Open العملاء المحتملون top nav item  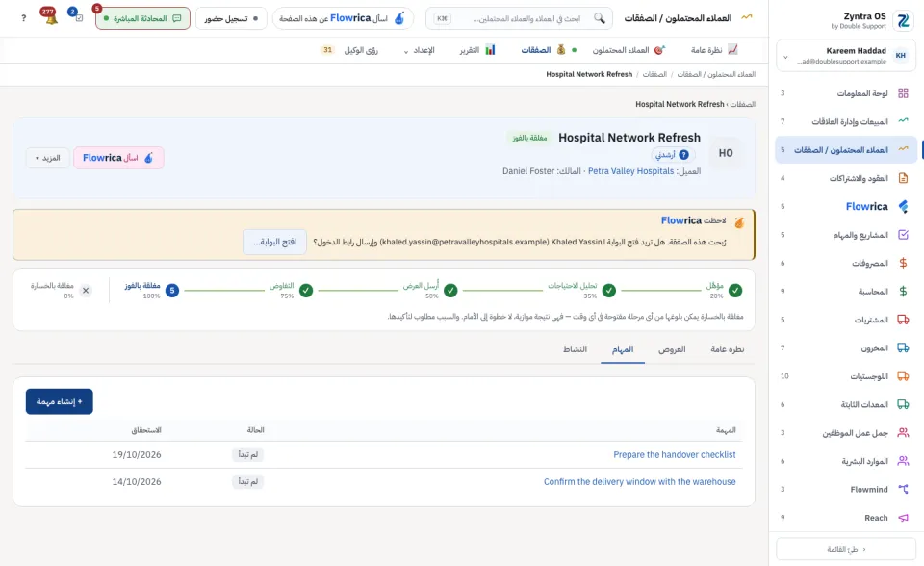coord(629,50)
